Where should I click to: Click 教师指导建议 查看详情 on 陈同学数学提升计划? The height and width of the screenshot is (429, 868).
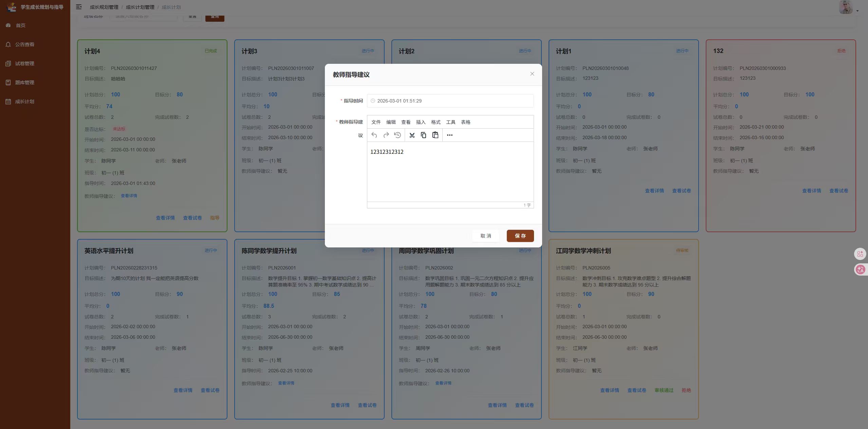(x=286, y=383)
